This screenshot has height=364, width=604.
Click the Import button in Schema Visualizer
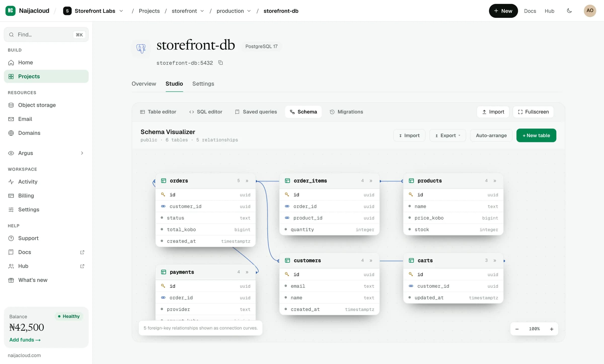pyautogui.click(x=409, y=135)
